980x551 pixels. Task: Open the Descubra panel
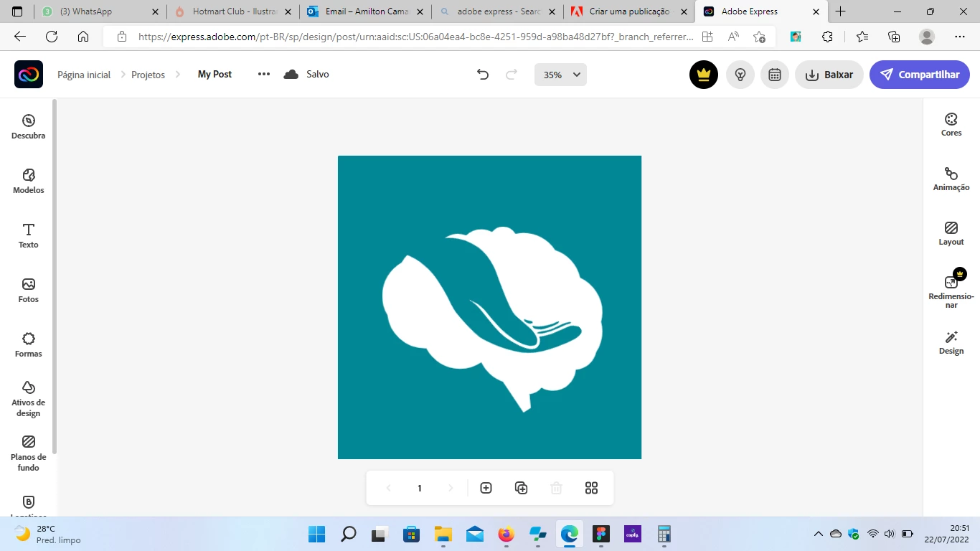28,126
